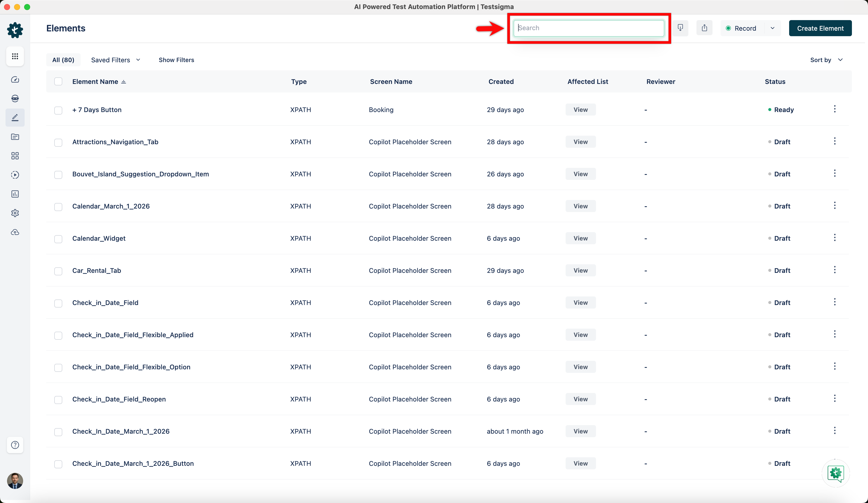Image resolution: width=868 pixels, height=503 pixels.
Task: Open the Attractions_Navigation_Tab element link
Action: 115,142
